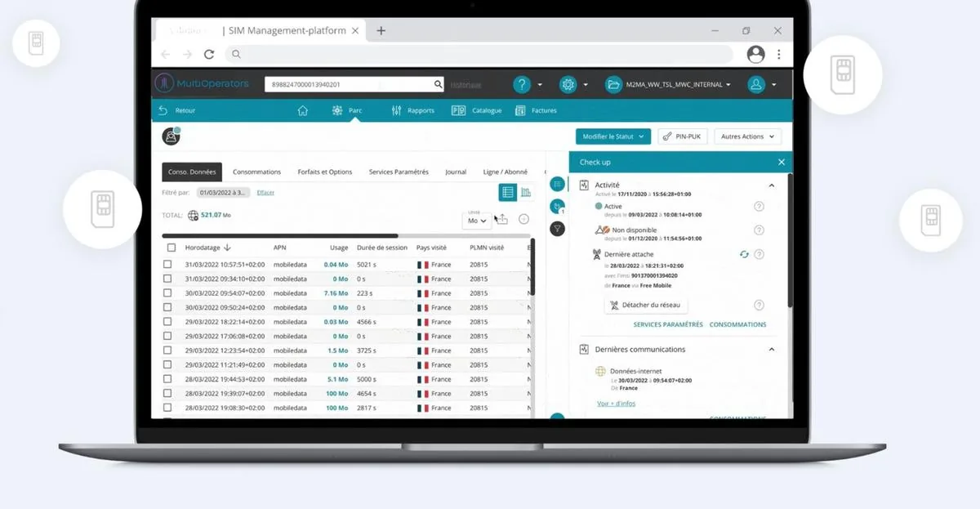Screen dimensions: 980x509
Task: Check the row 31/03/2022 10:57:51
Action: pyautogui.click(x=167, y=265)
